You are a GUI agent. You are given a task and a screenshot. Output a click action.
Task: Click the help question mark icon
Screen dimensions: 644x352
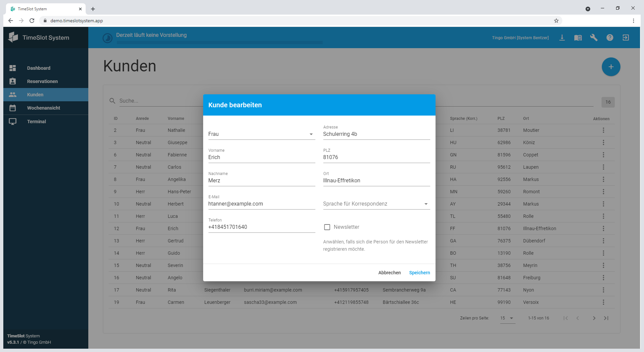click(x=610, y=38)
